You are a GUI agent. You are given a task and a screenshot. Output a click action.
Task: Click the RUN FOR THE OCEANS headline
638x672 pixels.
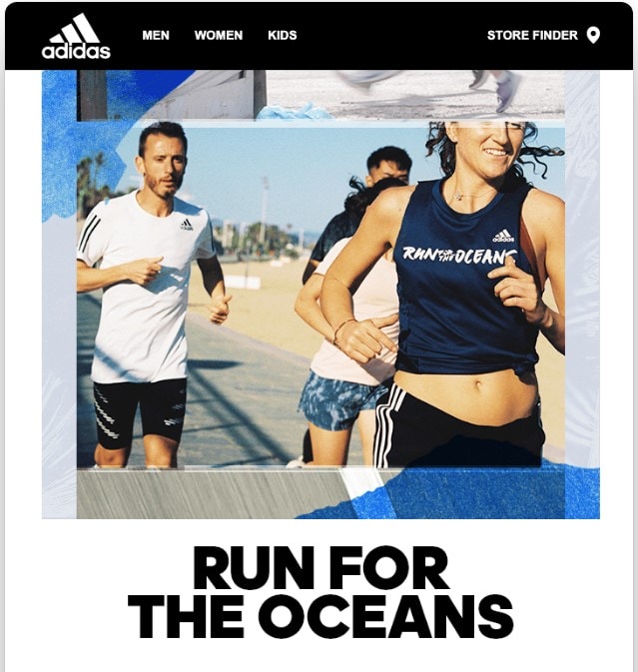coord(320,592)
